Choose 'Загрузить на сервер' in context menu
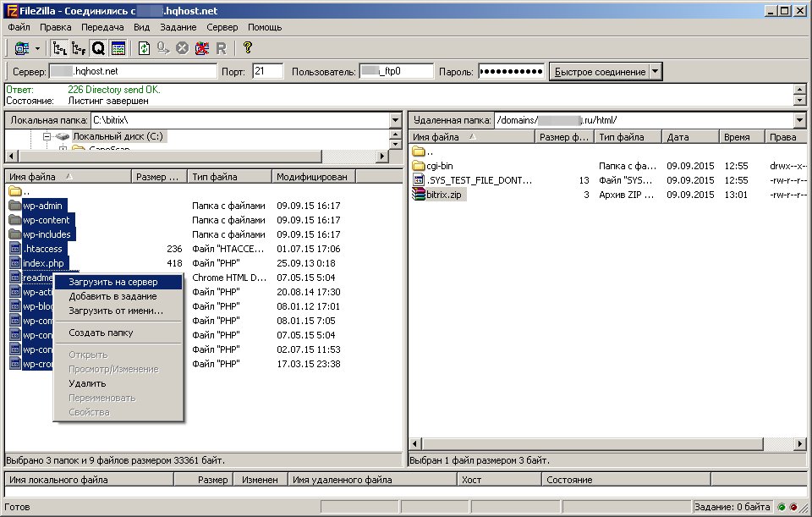Image resolution: width=812 pixels, height=517 pixels. [112, 282]
